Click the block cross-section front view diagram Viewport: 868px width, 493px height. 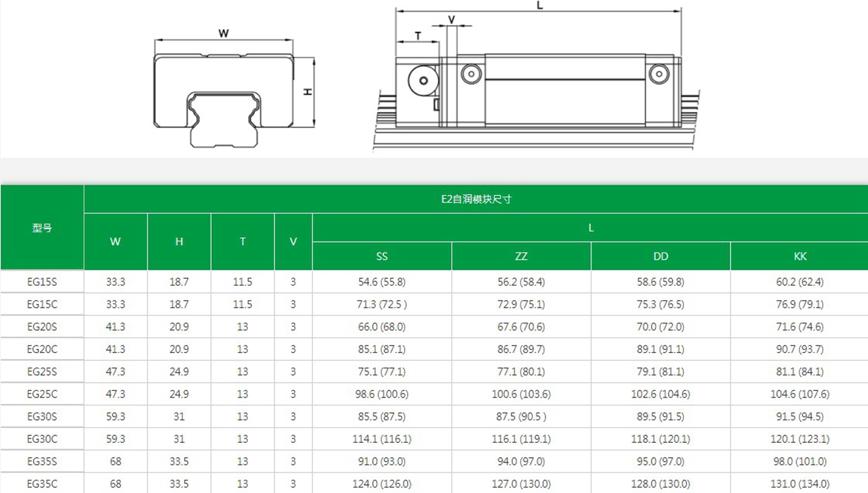click(224, 98)
